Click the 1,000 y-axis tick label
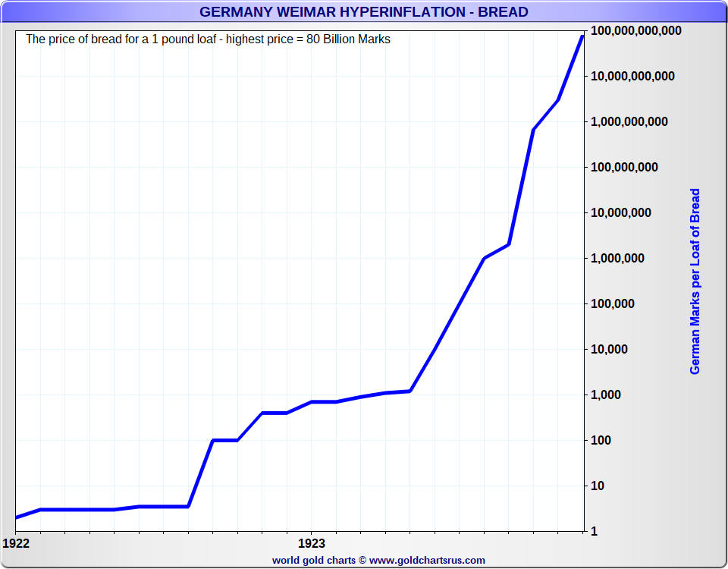The image size is (728, 569). click(605, 395)
